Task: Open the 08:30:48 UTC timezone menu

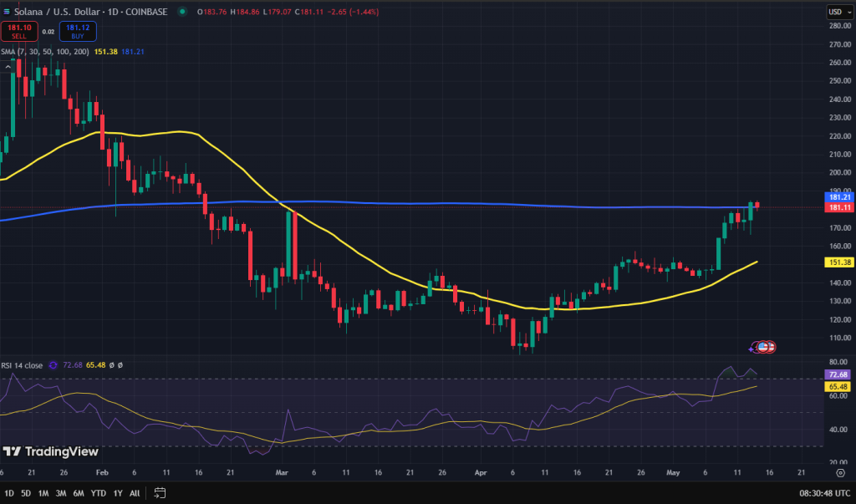Action: pyautogui.click(x=824, y=493)
